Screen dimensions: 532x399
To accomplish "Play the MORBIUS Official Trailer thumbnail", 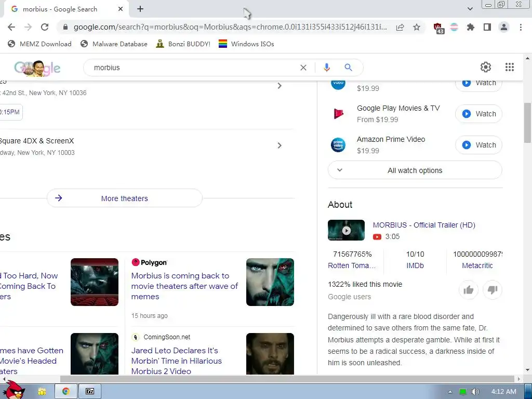I will tap(346, 230).
